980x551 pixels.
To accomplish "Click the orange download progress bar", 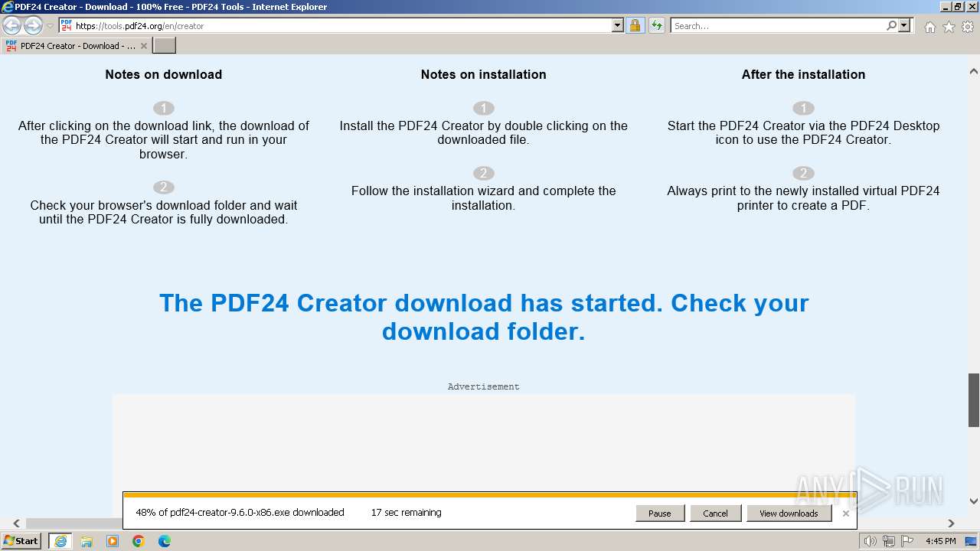I will click(x=489, y=495).
